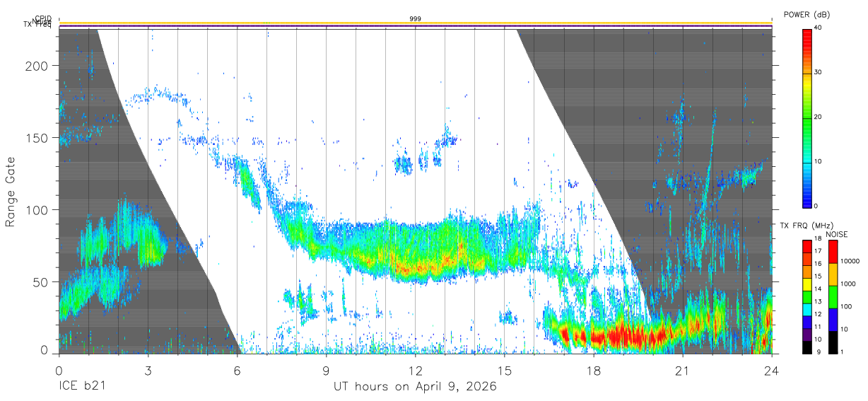Click the POWER (dB) color scale bar
This screenshot has height=401, width=868.
807,117
